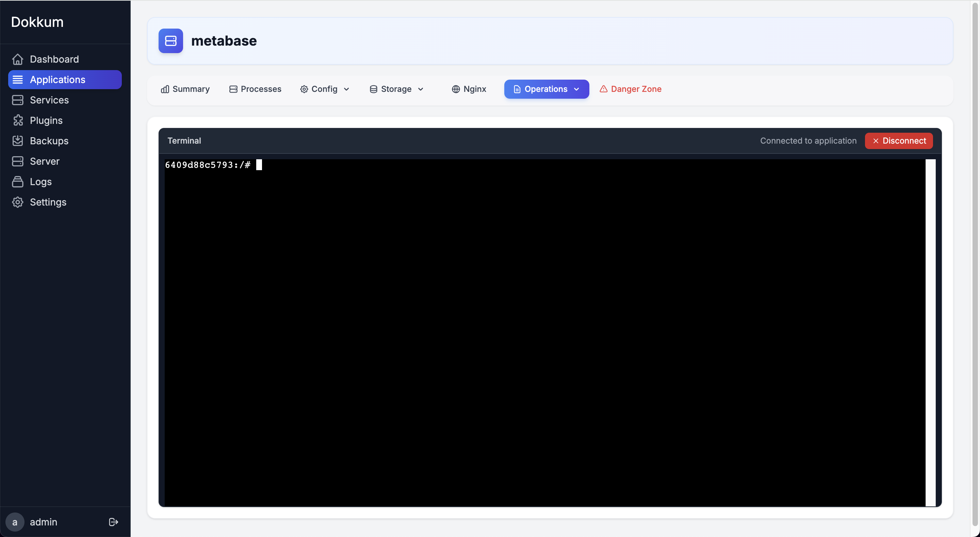Click the Server sidebar icon
Viewport: 980px width, 537px height.
(17, 161)
